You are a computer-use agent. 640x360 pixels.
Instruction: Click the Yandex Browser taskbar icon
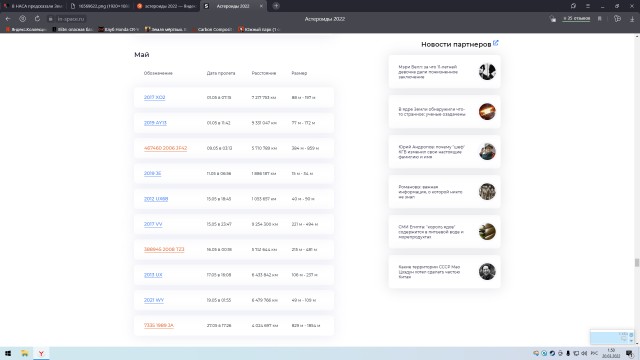41,353
